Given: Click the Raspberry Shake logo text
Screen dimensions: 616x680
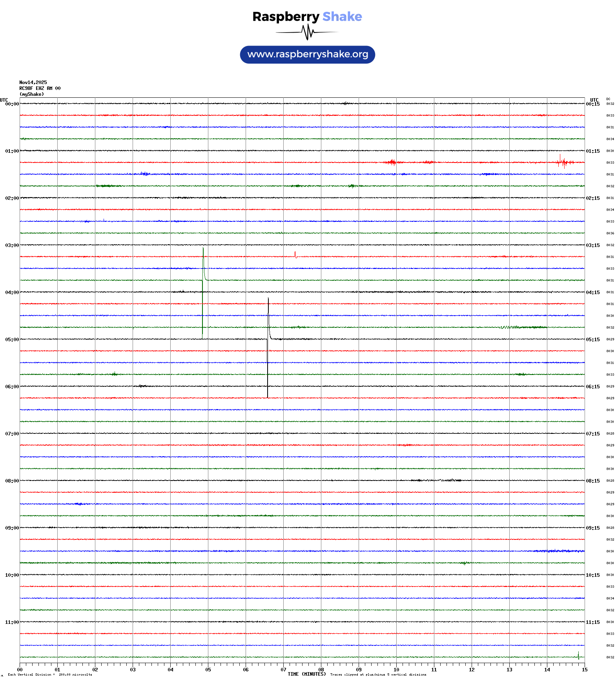Looking at the screenshot, I should click(x=307, y=16).
